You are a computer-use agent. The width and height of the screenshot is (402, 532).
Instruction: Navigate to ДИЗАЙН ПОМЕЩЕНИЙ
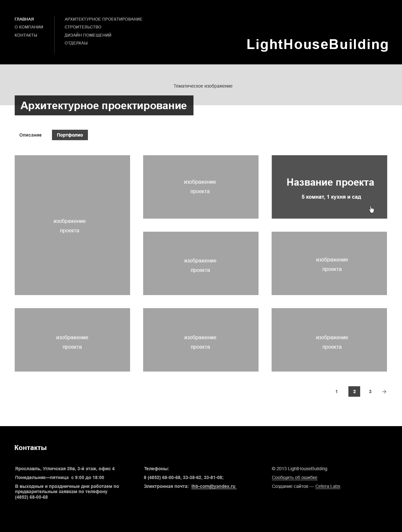[88, 35]
